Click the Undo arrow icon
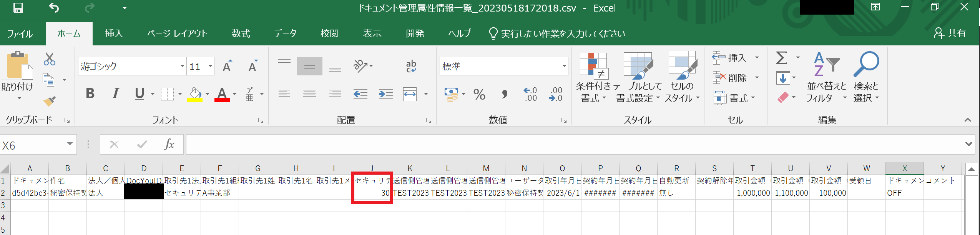Viewport: 980px width, 235px height. [54, 8]
